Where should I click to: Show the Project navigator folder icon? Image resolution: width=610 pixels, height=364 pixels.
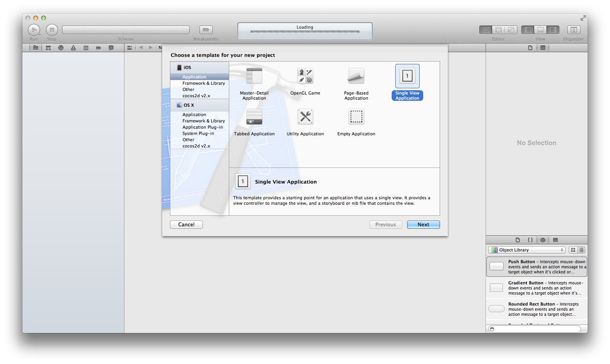point(36,48)
